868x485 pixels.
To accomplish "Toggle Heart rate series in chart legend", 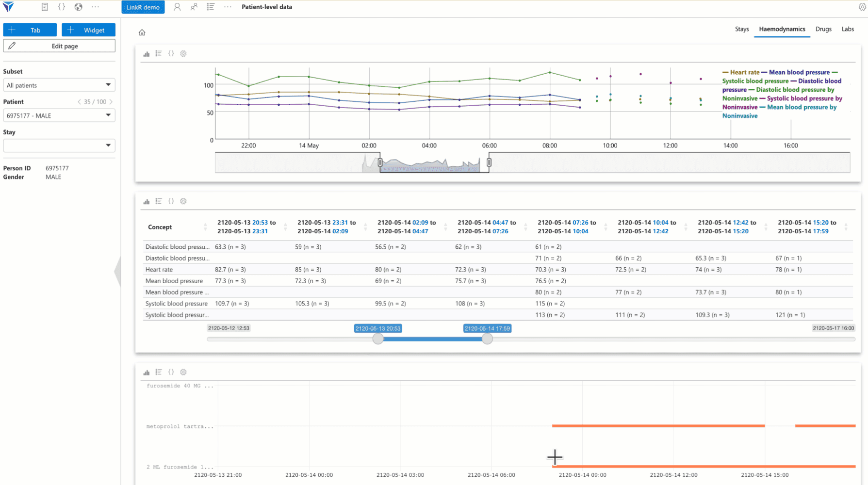I will click(744, 72).
